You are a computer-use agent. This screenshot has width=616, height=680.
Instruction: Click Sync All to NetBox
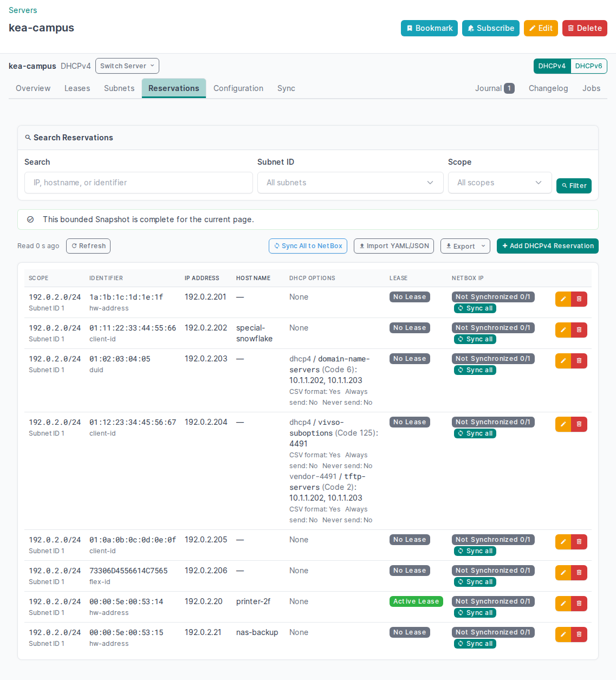click(308, 246)
